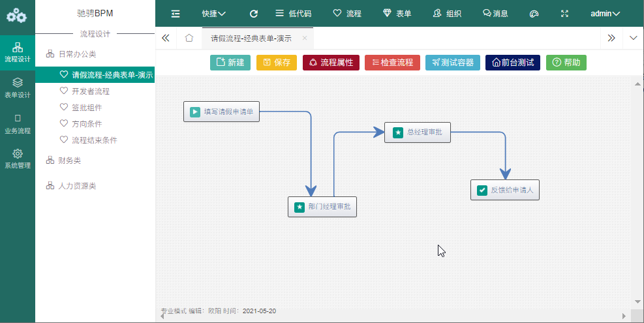Image resolution: width=644 pixels, height=323 pixels.
Task: Click horizontal scrollbar right arrow
Action: (x=624, y=316)
